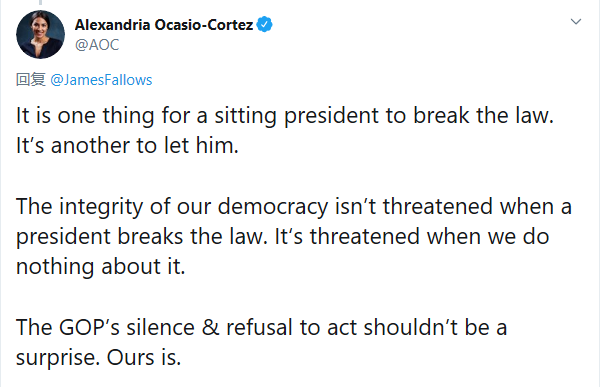This screenshot has width=611, height=387.
Task: Click the display name Alexandria Ocasio-Cortez
Action: tap(164, 25)
